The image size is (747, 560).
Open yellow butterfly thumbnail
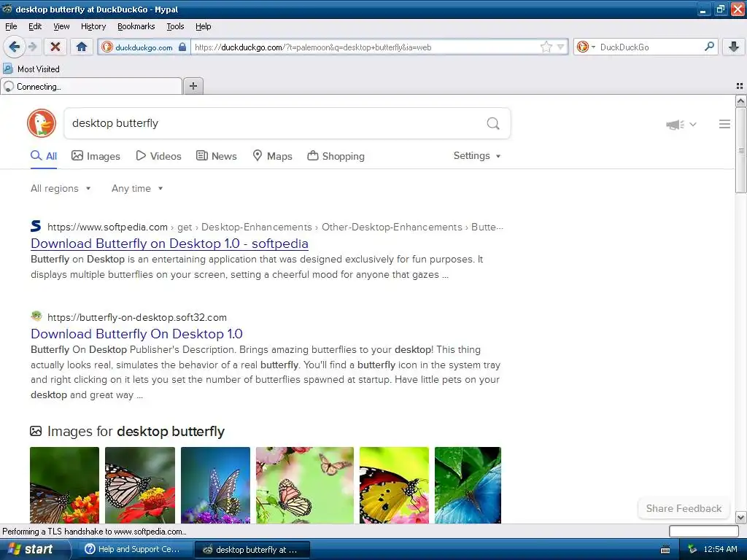pyautogui.click(x=394, y=485)
